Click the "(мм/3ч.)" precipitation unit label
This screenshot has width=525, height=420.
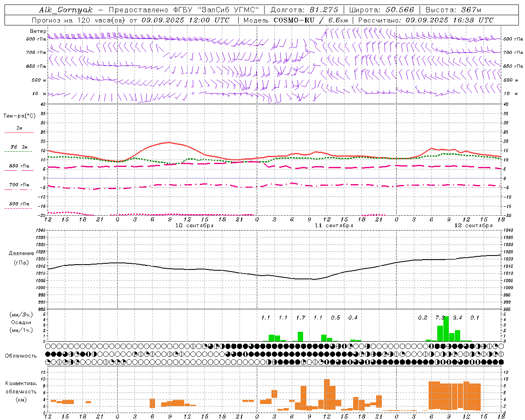[x=21, y=315]
